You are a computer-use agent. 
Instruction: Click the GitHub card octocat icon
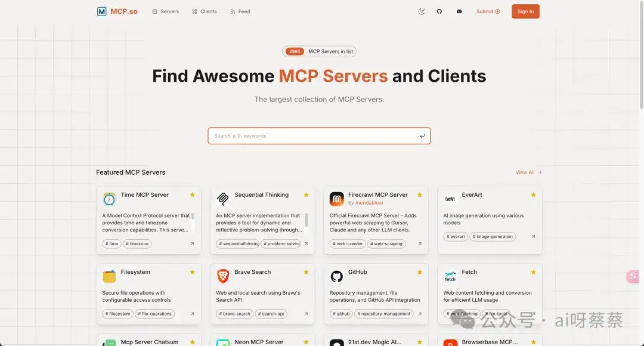[336, 276]
